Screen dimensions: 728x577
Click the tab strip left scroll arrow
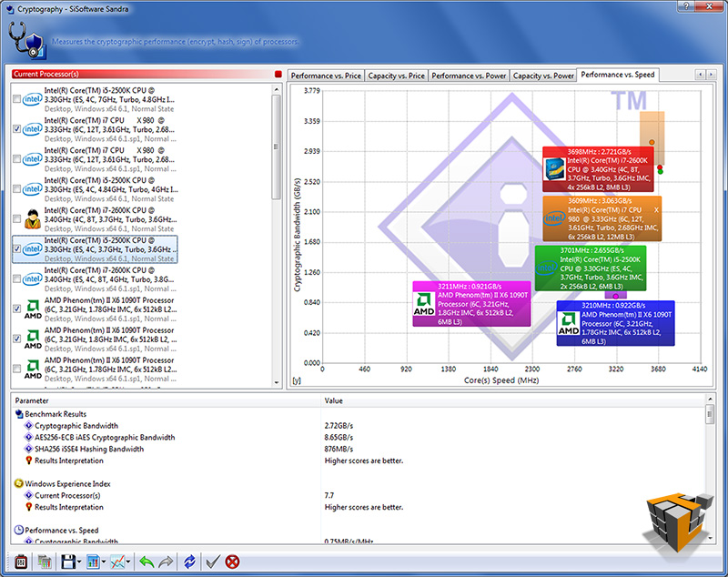point(700,75)
